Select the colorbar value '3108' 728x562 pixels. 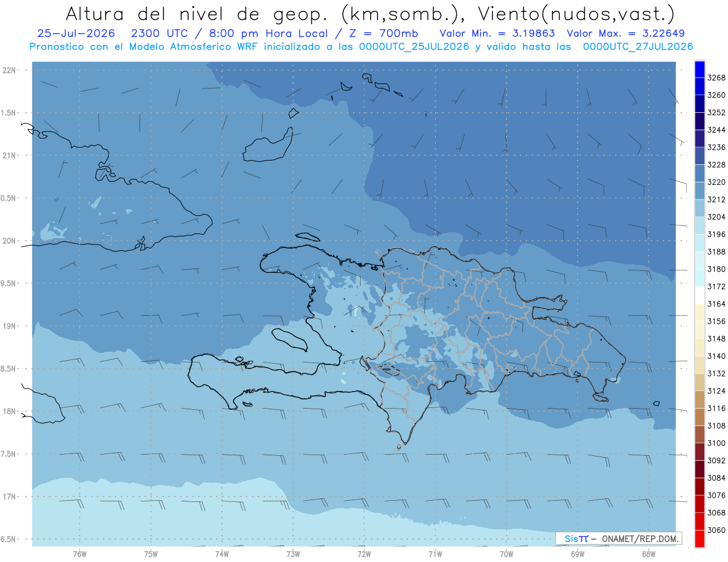[x=716, y=426]
